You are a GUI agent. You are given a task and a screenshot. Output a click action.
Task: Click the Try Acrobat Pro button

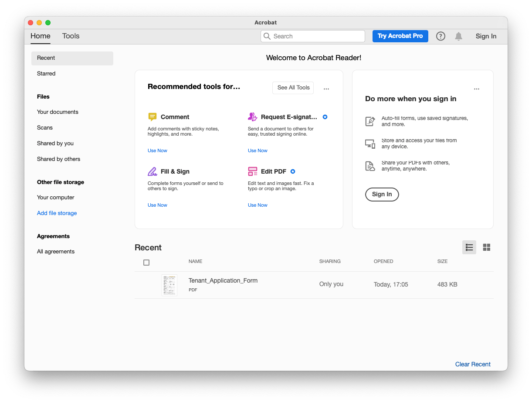coord(400,36)
